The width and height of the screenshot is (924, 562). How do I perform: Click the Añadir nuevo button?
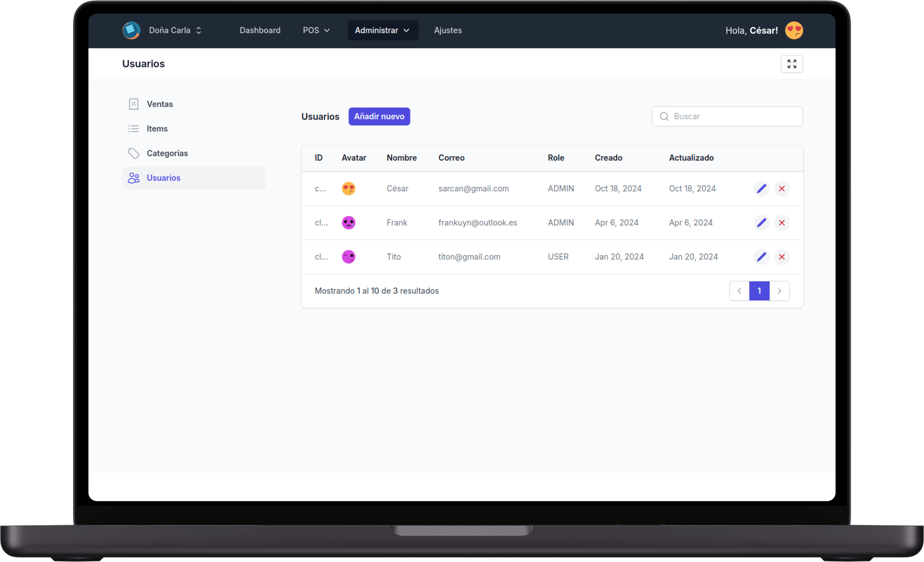pyautogui.click(x=379, y=117)
